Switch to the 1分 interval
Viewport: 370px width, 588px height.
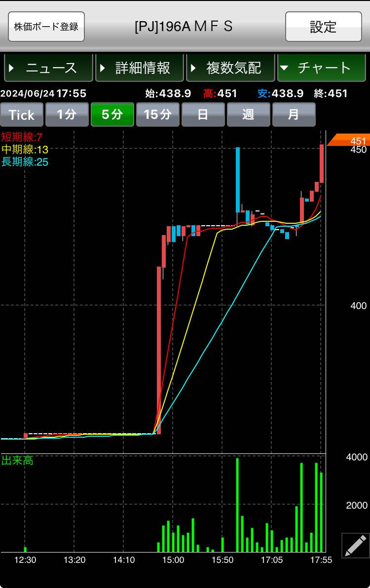tap(67, 115)
